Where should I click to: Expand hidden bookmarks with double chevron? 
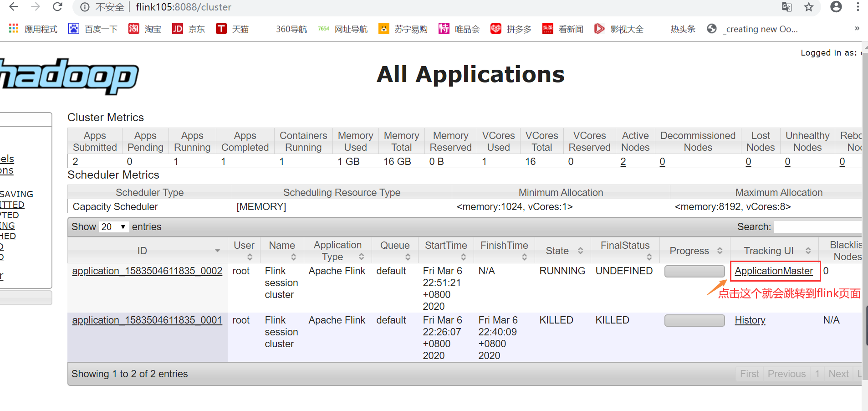pos(857,29)
